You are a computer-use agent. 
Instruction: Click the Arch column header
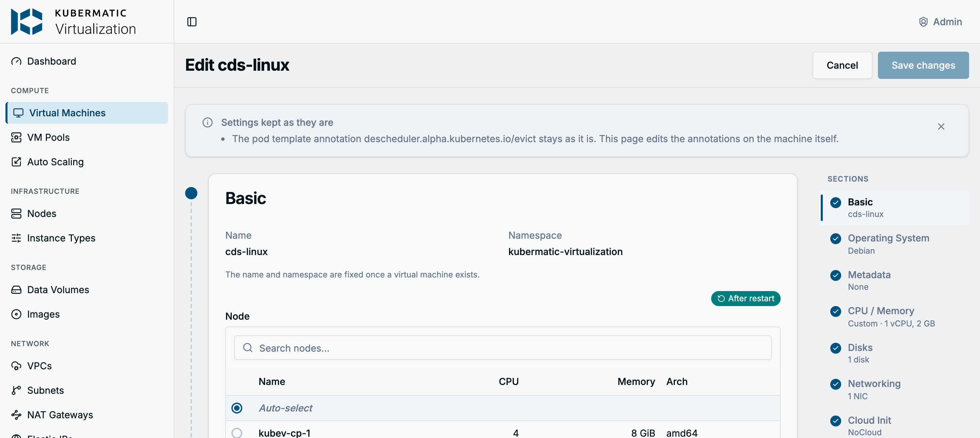click(677, 381)
